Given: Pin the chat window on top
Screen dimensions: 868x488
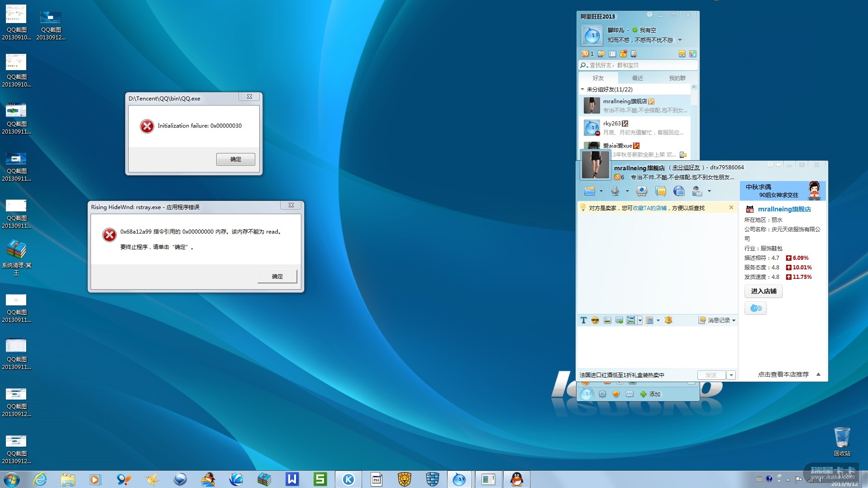Looking at the screenshot, I should click(778, 165).
